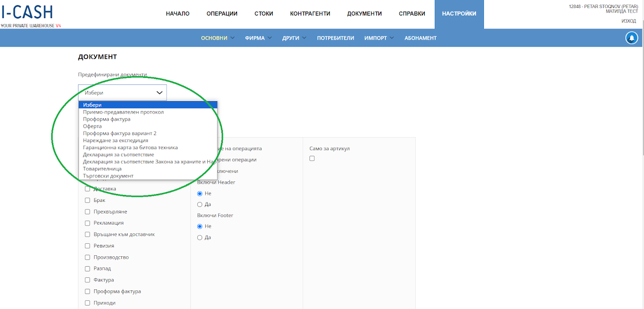644x309 pixels.
Task: Enable the Брак checkbox
Action: pyautogui.click(x=88, y=200)
